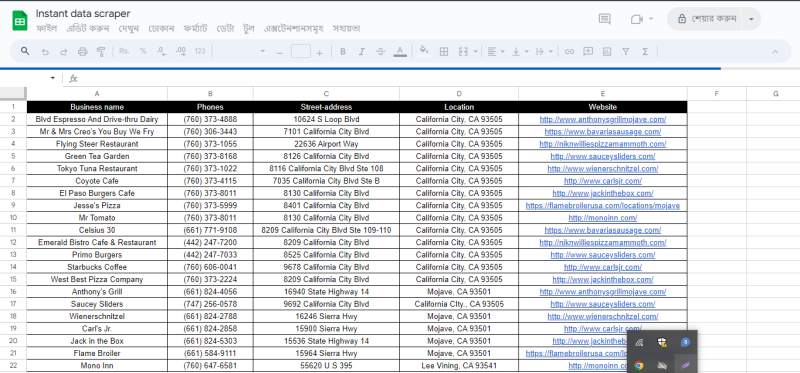
Task: Open the ঢোকান menu
Action: pyautogui.click(x=161, y=29)
